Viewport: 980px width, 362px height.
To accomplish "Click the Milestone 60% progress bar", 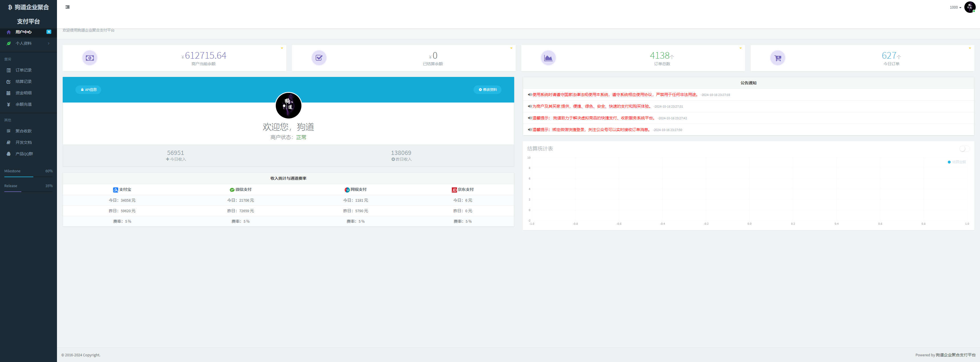I will pos(28,177).
